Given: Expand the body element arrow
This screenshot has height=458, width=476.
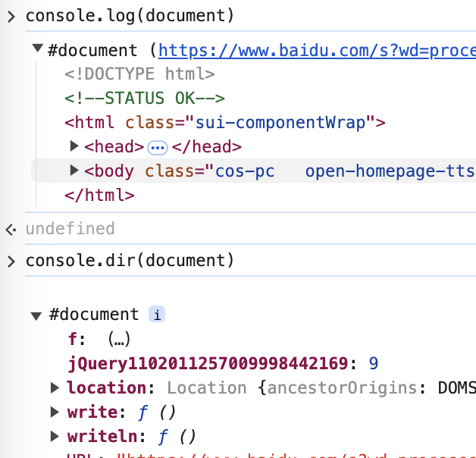Looking at the screenshot, I should [x=74, y=171].
